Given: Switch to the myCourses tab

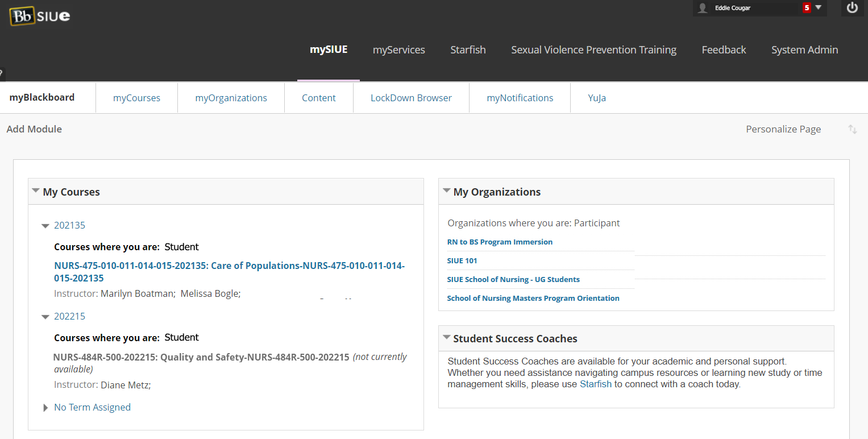Looking at the screenshot, I should pos(136,98).
